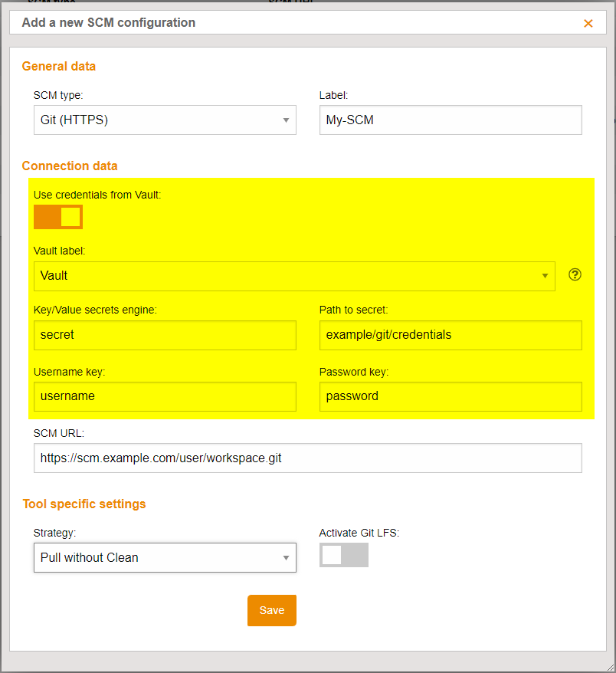Select the Password key field showing password
The width and height of the screenshot is (616, 673).
click(451, 396)
